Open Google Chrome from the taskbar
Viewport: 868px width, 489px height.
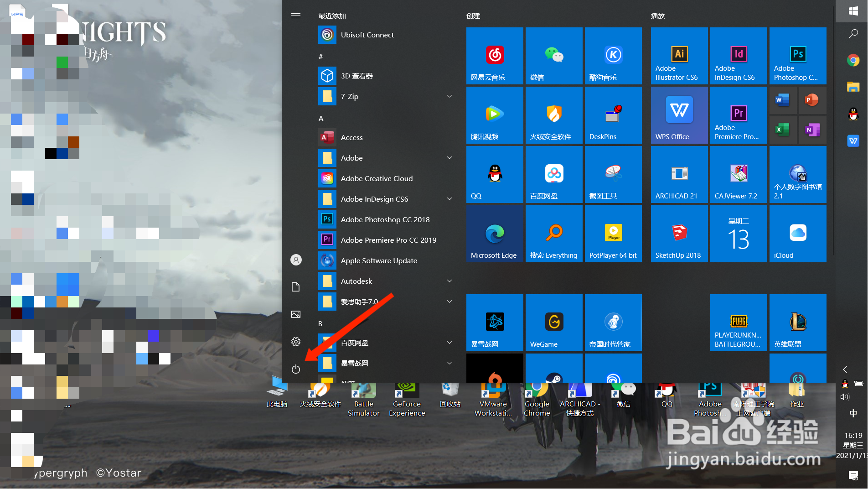(x=853, y=60)
